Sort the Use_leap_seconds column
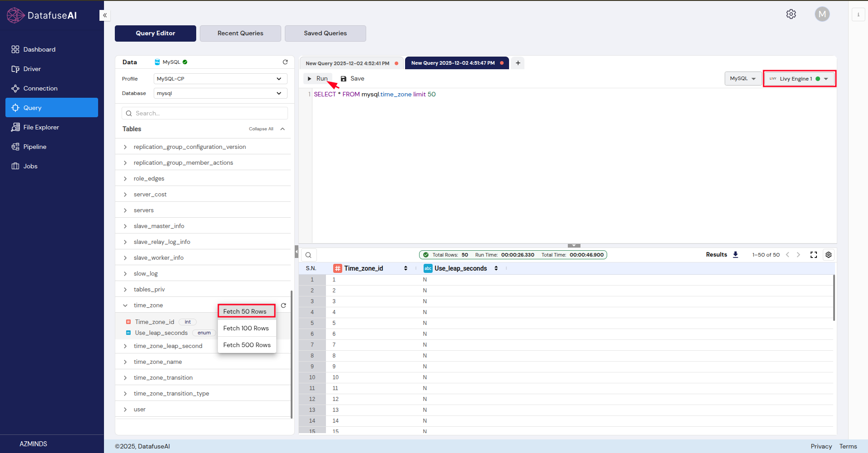 pyautogui.click(x=496, y=268)
